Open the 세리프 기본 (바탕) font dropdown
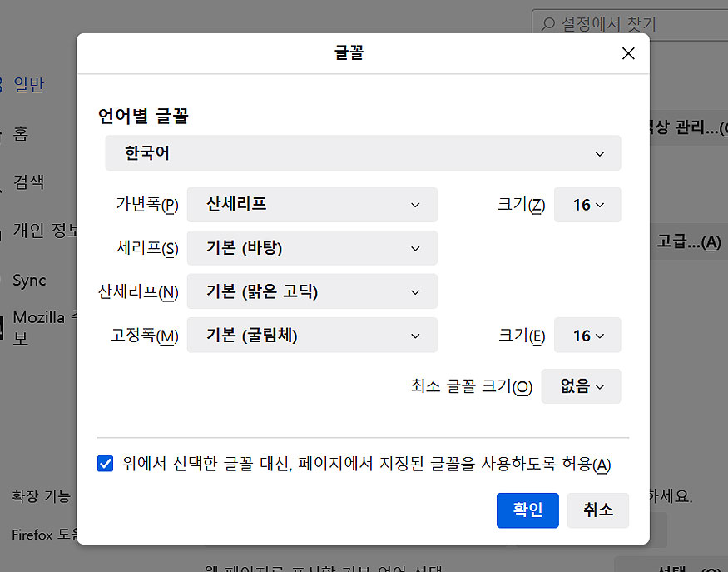The height and width of the screenshot is (572, 728). (x=312, y=248)
